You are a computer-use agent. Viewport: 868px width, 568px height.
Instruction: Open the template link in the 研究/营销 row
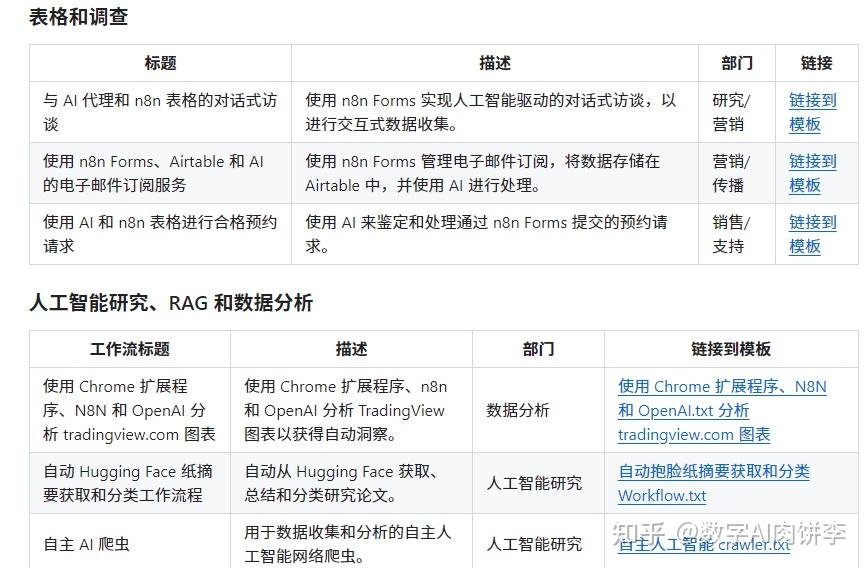(x=812, y=112)
